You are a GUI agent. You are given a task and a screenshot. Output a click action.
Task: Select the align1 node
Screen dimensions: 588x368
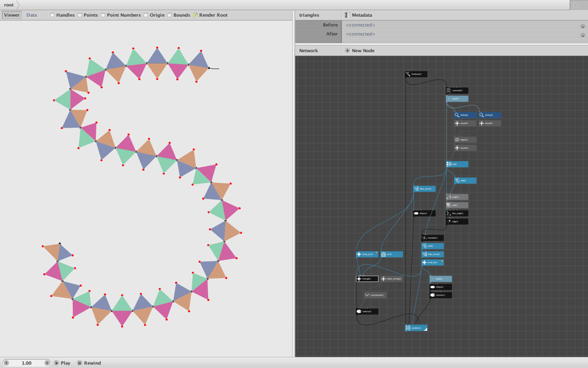(457, 221)
